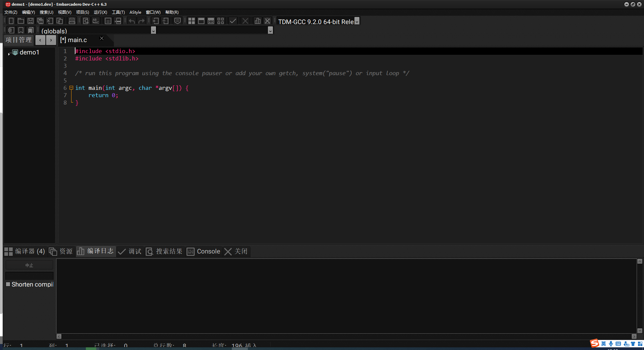
Task: Click the 关闭 tab to close bottom panel
Action: coord(236,251)
